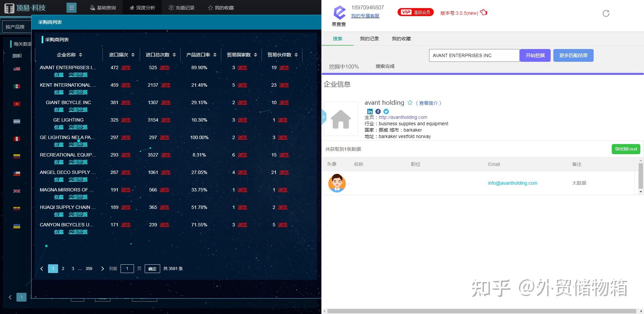Click the 按产品搜 field on left

[x=16, y=27]
